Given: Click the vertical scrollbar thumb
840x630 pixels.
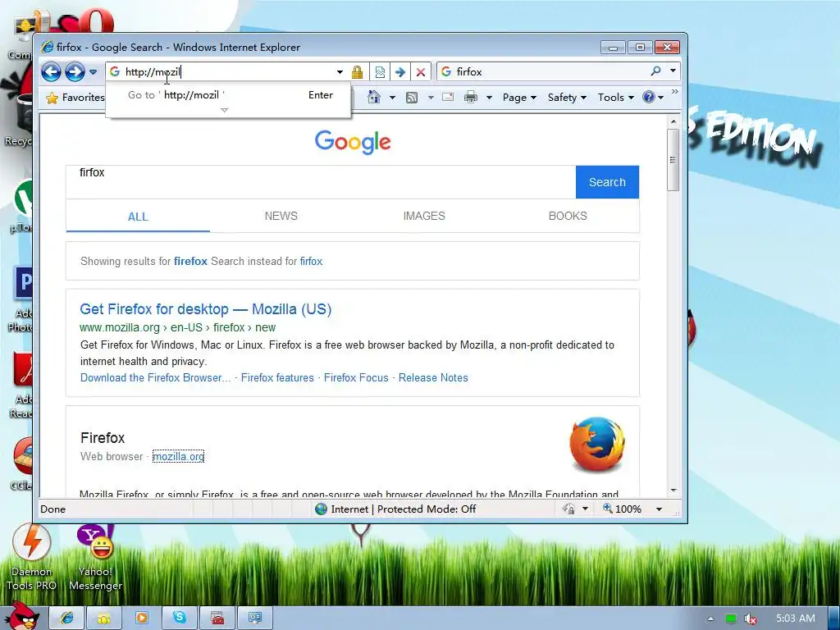Looking at the screenshot, I should pyautogui.click(x=673, y=160).
